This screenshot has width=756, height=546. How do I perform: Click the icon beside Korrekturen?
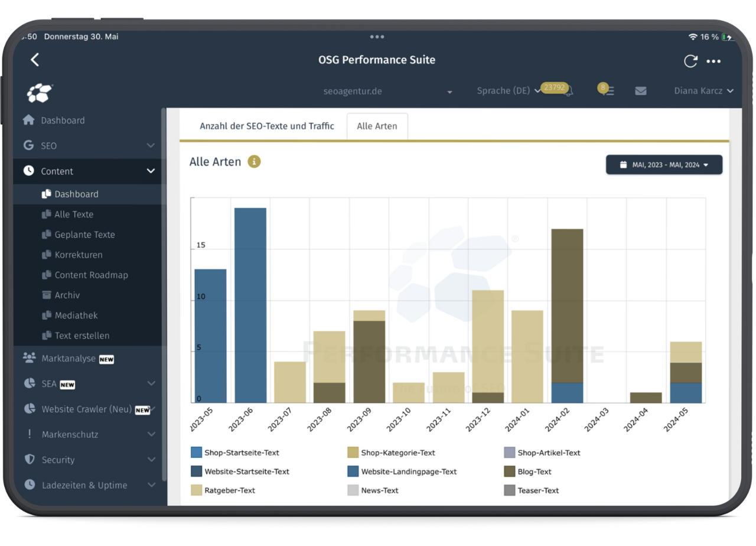coord(46,255)
